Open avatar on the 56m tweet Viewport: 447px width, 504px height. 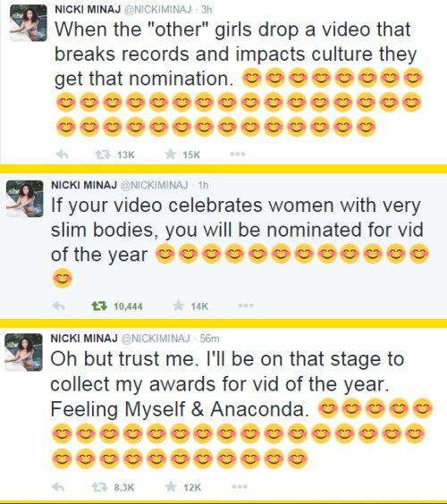23,352
